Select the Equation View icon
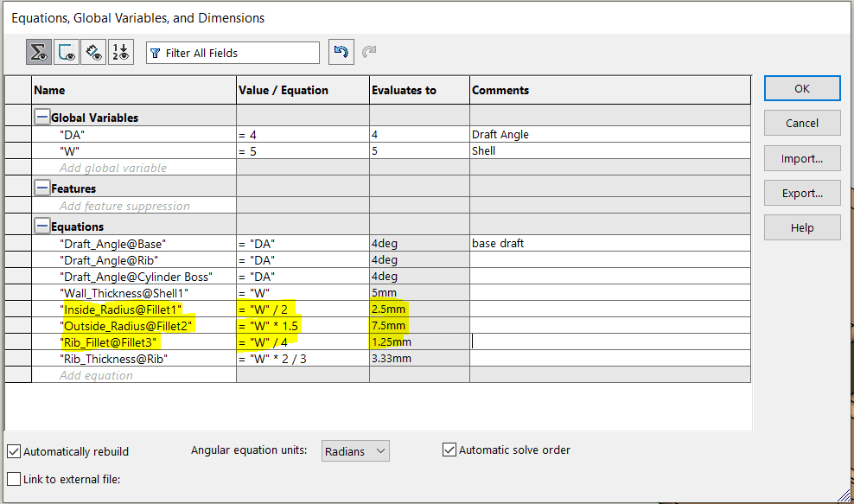 pyautogui.click(x=39, y=53)
